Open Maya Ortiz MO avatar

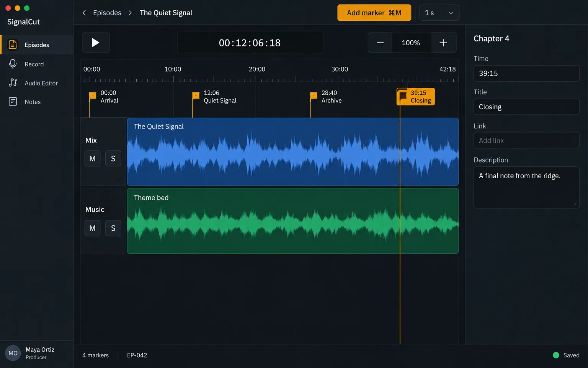coord(13,353)
